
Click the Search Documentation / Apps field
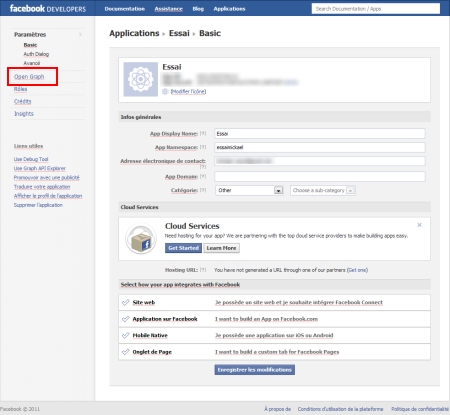pyautogui.click(x=376, y=9)
